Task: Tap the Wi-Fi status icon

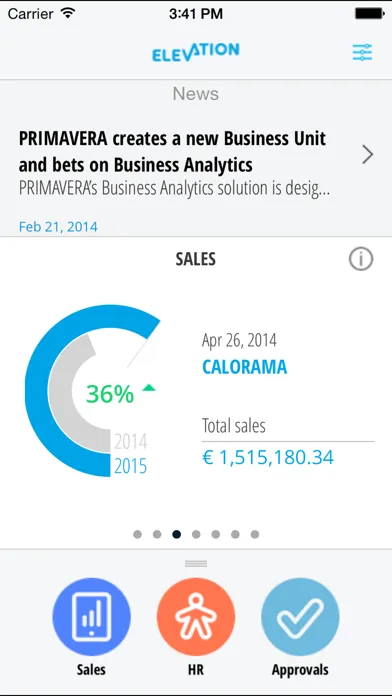Action: pos(68,13)
